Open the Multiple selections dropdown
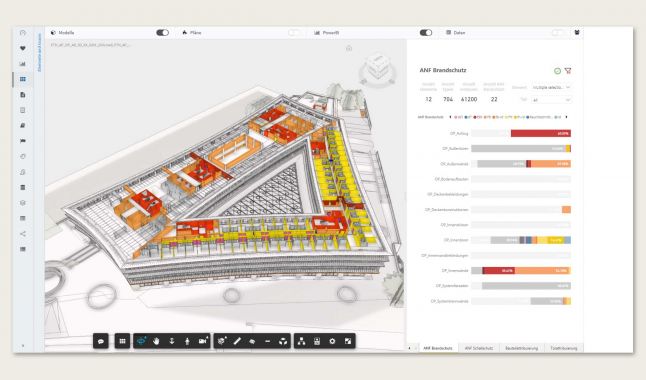The height and width of the screenshot is (380, 646). click(551, 87)
